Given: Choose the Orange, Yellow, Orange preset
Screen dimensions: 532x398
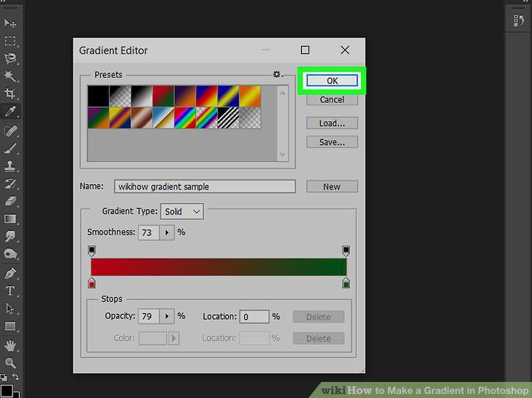Looking at the screenshot, I should pyautogui.click(x=251, y=96).
